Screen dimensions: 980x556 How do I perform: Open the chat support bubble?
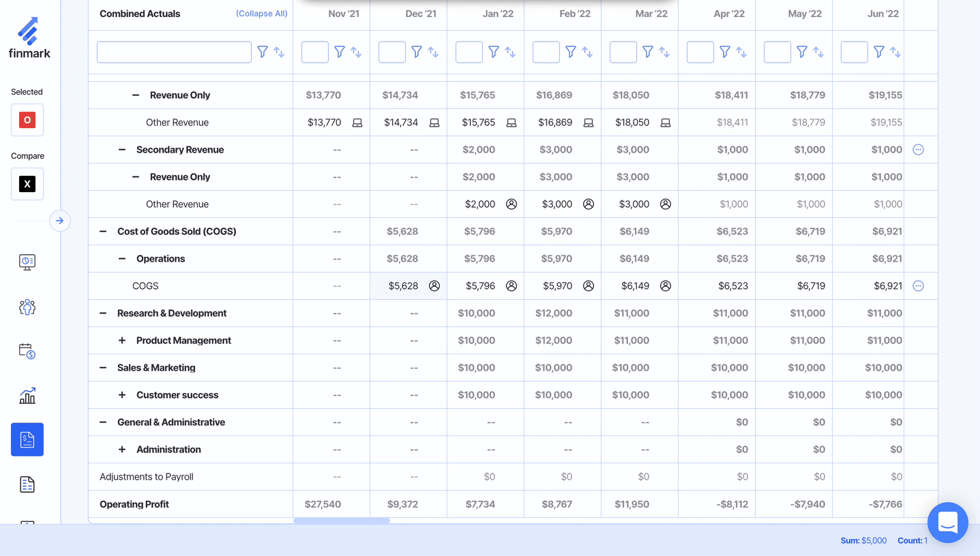tap(947, 523)
